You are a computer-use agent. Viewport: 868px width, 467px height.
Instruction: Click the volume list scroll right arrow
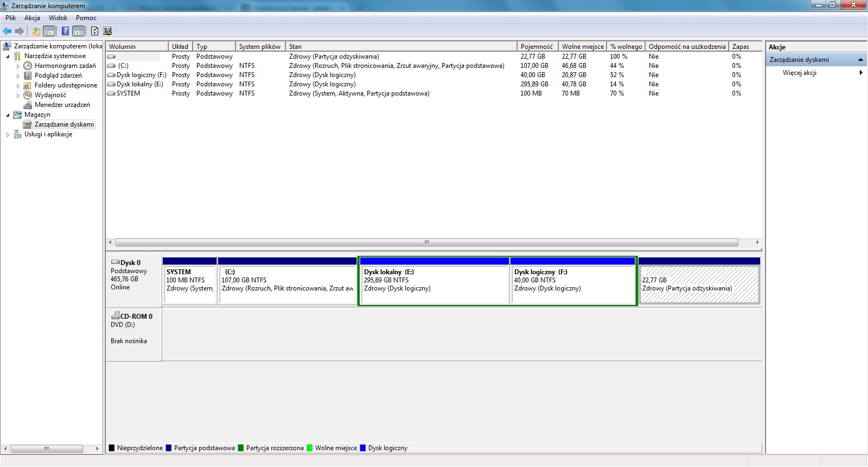[x=757, y=242]
